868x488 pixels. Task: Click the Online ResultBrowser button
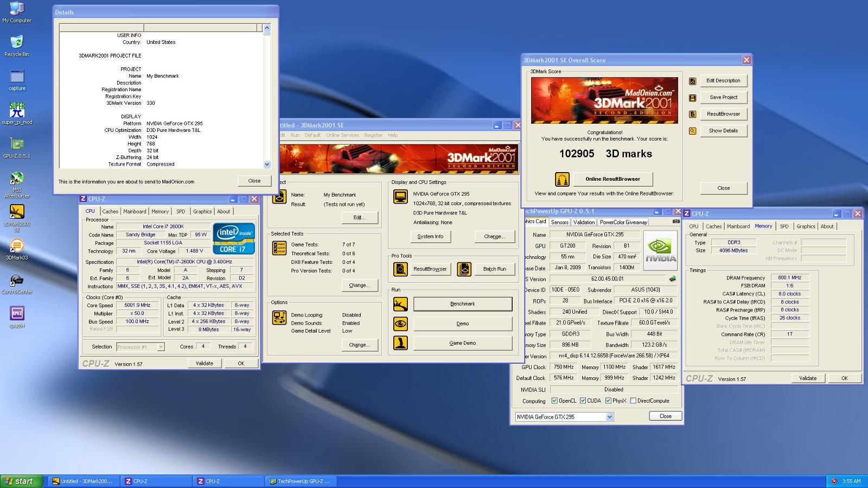coord(612,179)
